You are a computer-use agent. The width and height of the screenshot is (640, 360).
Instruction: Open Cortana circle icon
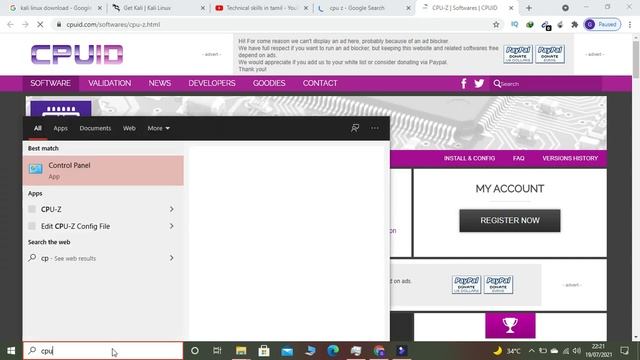[x=195, y=351]
